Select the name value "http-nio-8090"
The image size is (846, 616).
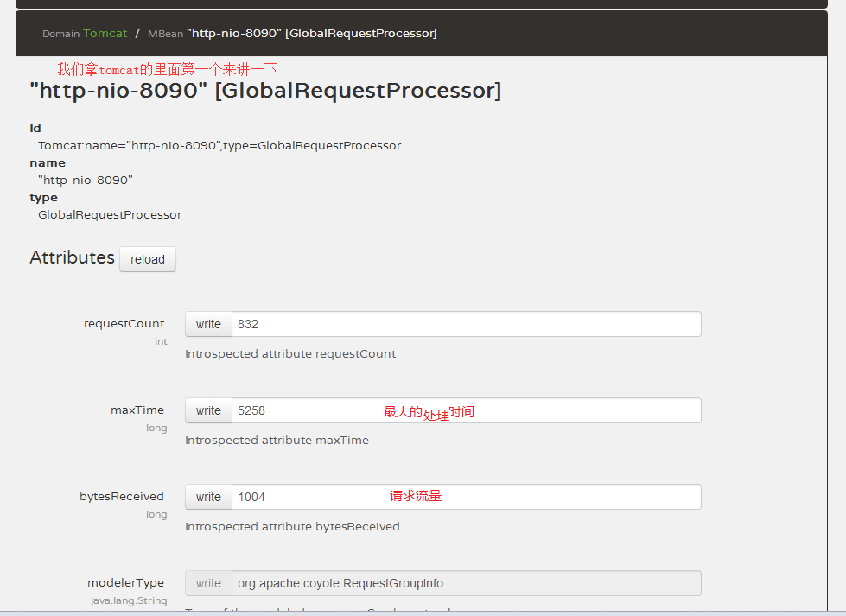(x=86, y=181)
